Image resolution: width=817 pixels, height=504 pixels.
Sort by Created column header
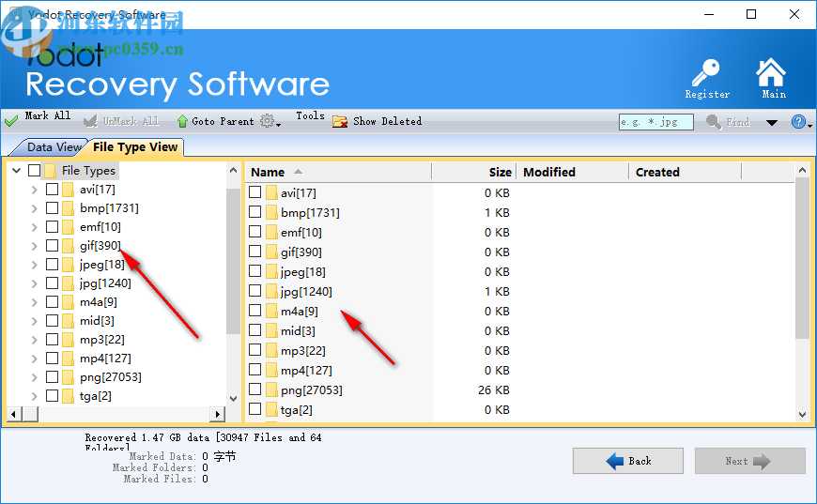pos(685,172)
